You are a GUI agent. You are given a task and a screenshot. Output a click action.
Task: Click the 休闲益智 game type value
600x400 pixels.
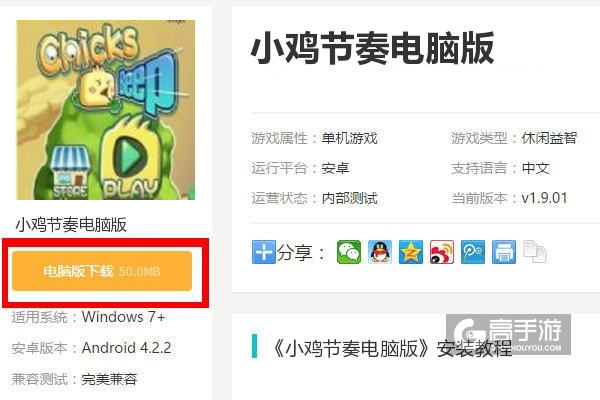pyautogui.click(x=549, y=138)
